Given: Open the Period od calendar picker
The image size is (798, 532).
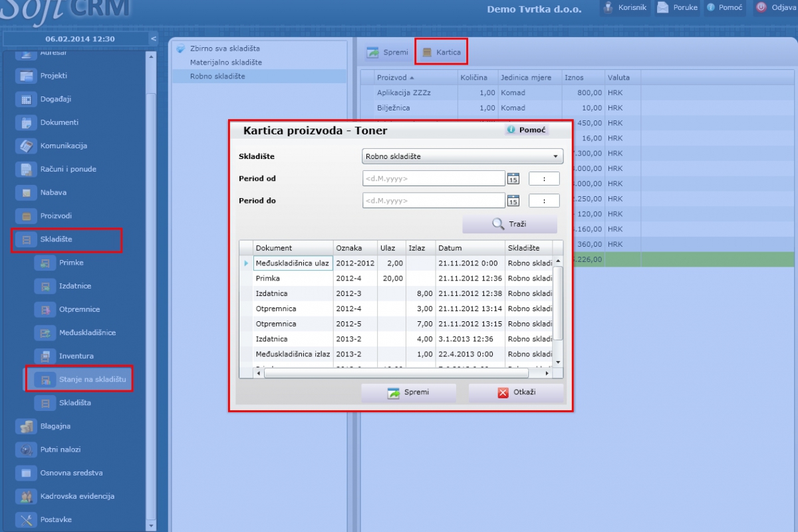Looking at the screenshot, I should 513,178.
